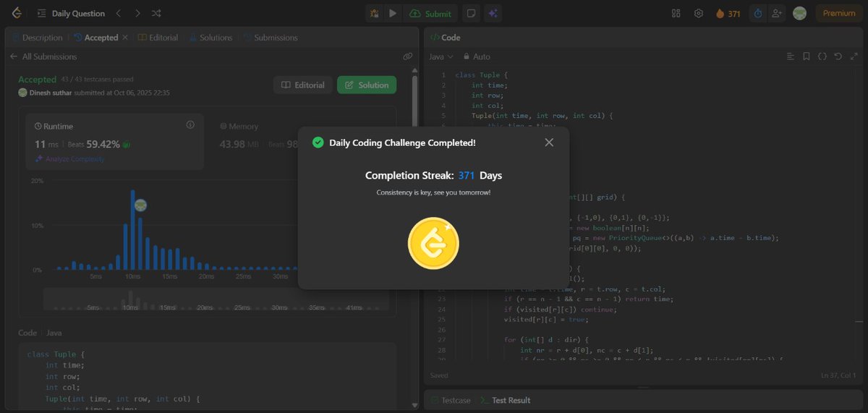Open the layout grid icon
This screenshot has height=413, width=868.
pos(676,13)
